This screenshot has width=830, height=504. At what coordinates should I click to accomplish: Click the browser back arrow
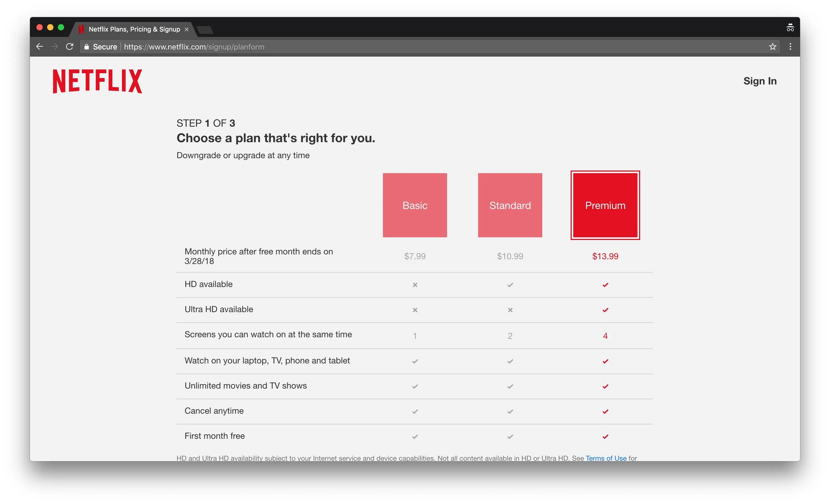pos(39,46)
